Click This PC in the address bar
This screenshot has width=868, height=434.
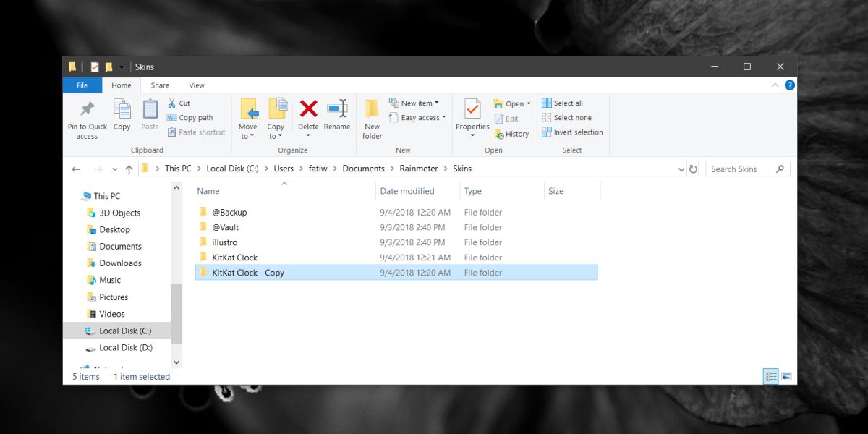point(178,169)
